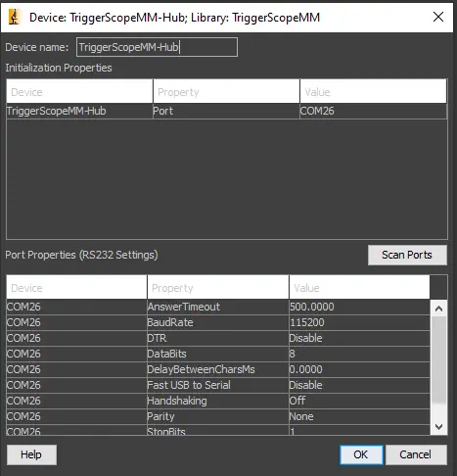Select the COM26 device cell in DataBits row
Image resolution: width=457 pixels, height=476 pixels.
click(76, 354)
